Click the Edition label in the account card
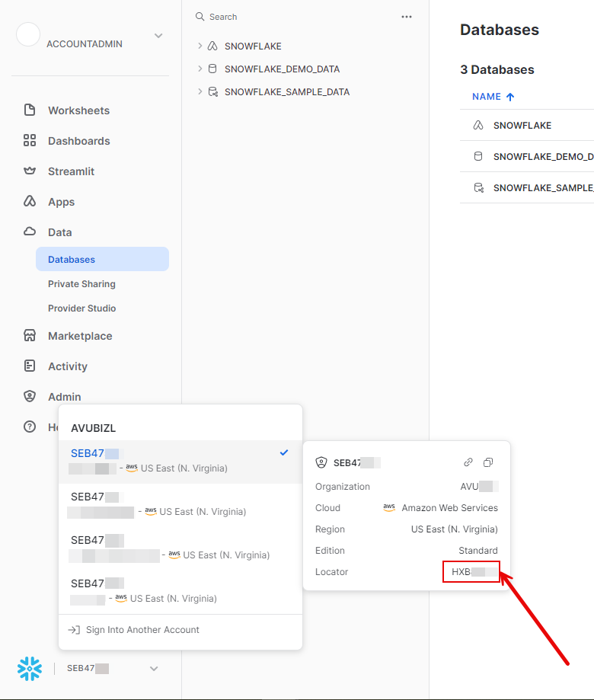Image resolution: width=594 pixels, height=700 pixels. [330, 550]
